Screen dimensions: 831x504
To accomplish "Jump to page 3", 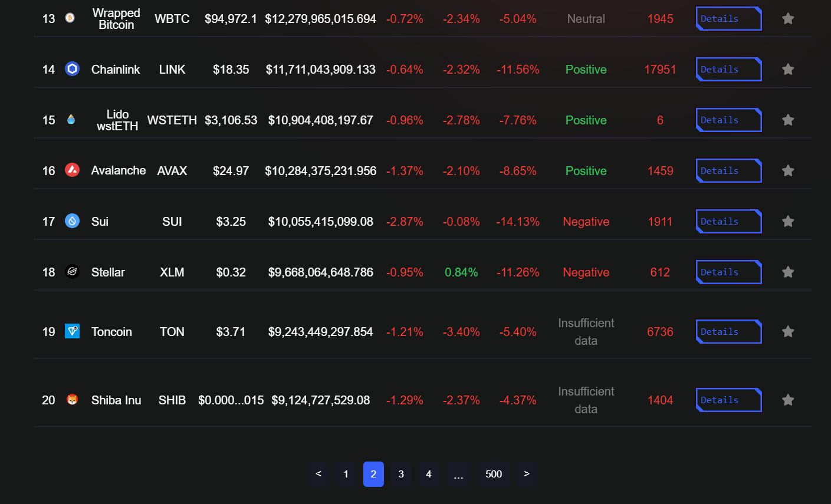I will click(401, 474).
